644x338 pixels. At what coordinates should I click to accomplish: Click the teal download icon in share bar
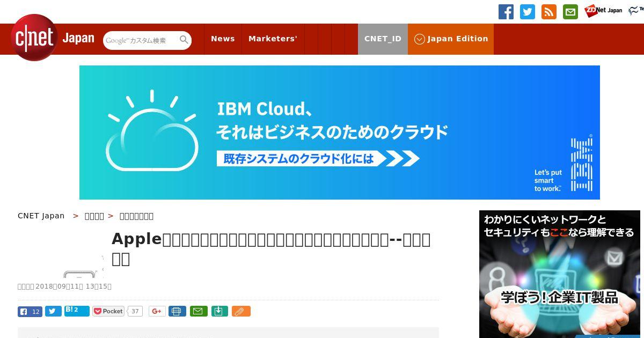219,311
